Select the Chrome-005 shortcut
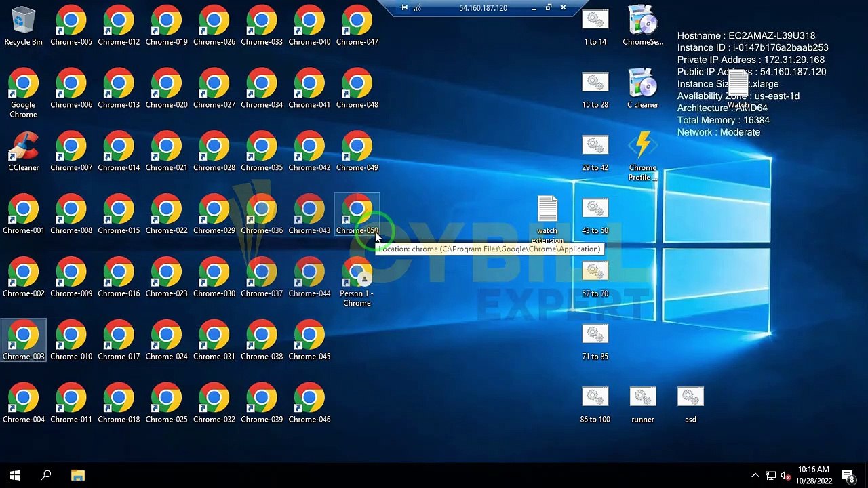 71,27
